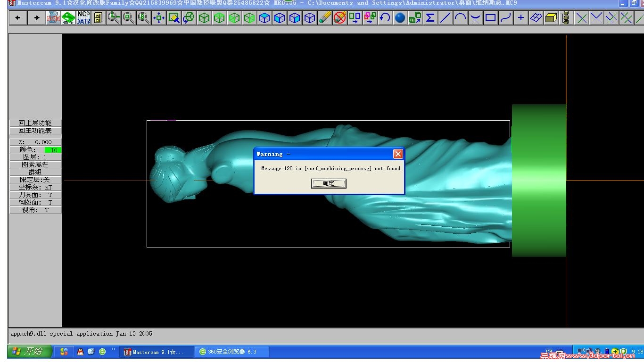The image size is (644, 362).
Task: Close the Warning dialog with X
Action: [x=398, y=154]
